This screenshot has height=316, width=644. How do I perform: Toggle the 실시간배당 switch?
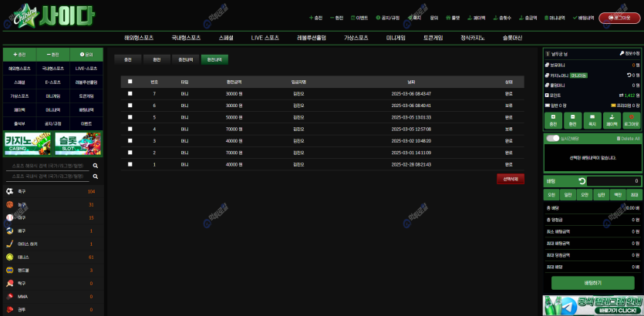click(552, 138)
